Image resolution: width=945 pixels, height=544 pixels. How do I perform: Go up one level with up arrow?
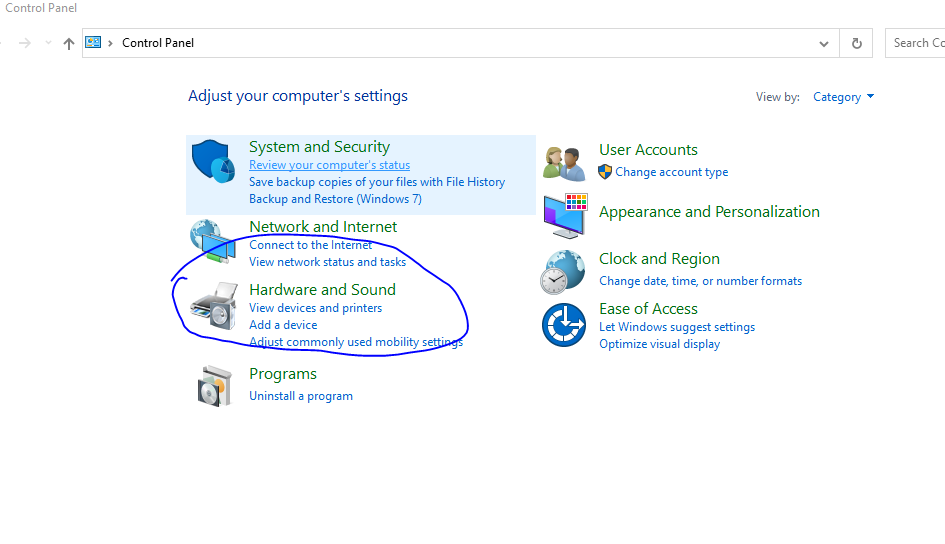pyautogui.click(x=69, y=43)
